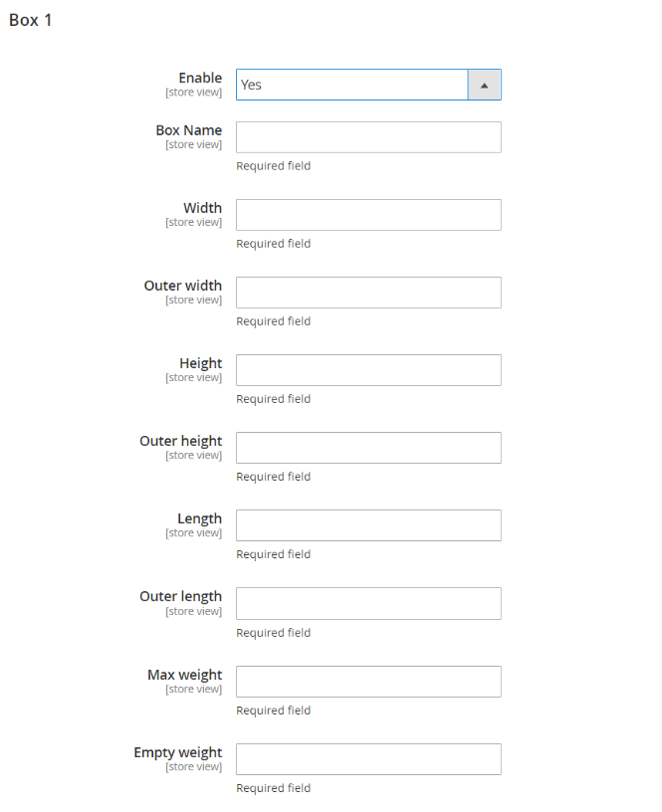Image resolution: width=662 pixels, height=812 pixels.
Task: Click the "Empty weight" label text
Action: pyautogui.click(x=178, y=752)
